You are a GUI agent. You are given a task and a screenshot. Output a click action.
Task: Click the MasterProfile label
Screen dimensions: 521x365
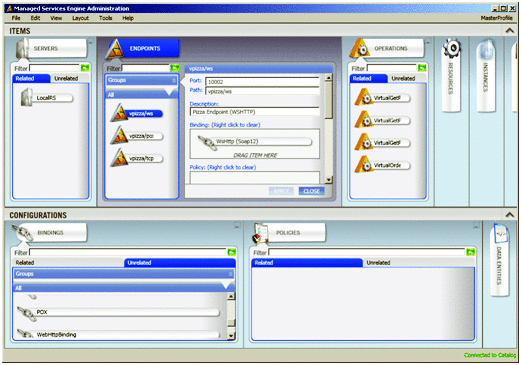coord(496,18)
